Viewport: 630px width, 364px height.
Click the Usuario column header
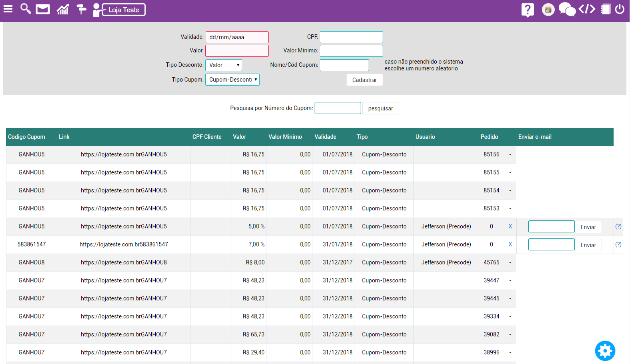(425, 137)
